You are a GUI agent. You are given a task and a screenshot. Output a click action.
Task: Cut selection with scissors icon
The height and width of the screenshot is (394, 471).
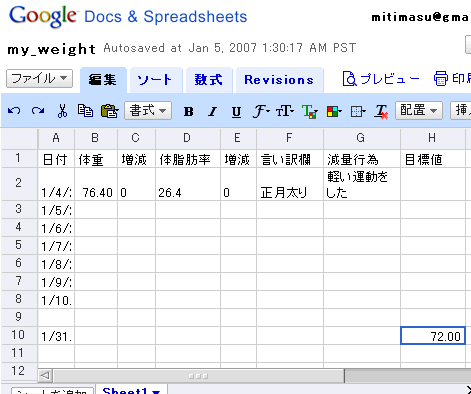(62, 111)
